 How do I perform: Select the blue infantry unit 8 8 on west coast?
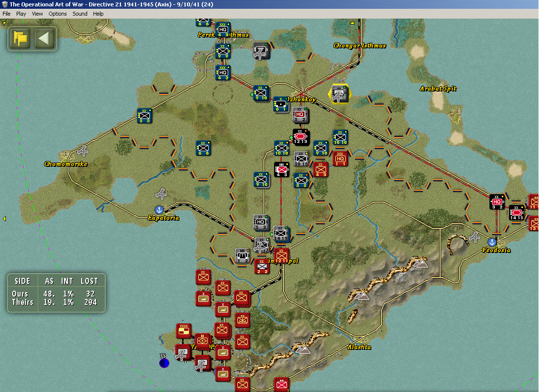pyautogui.click(x=144, y=116)
